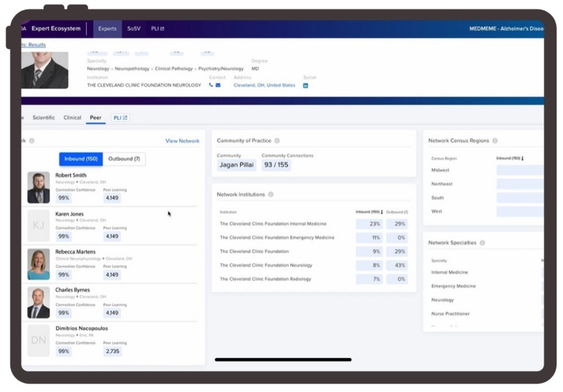Click info icon beside Network Census Regions
563x392 pixels.
[x=495, y=140]
